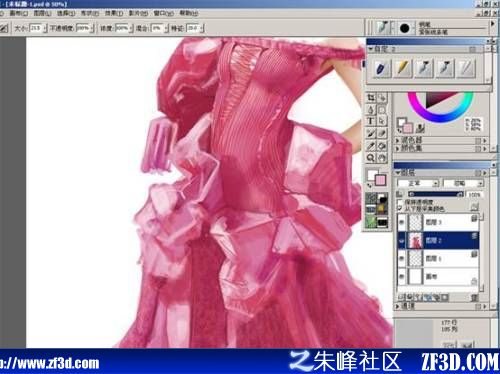
Task: Click the blue pen custom palette brush
Action: pos(381,68)
